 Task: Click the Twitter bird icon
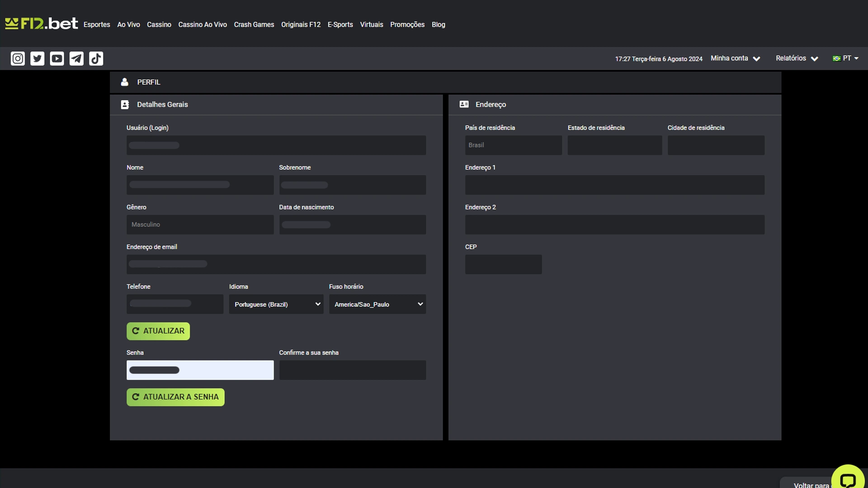click(x=37, y=58)
